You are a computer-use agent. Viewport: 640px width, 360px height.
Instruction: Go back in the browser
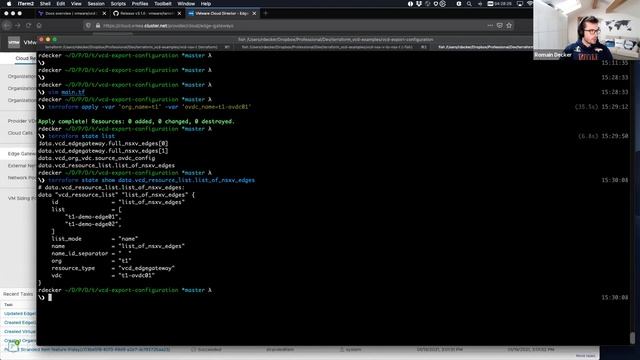7,25
